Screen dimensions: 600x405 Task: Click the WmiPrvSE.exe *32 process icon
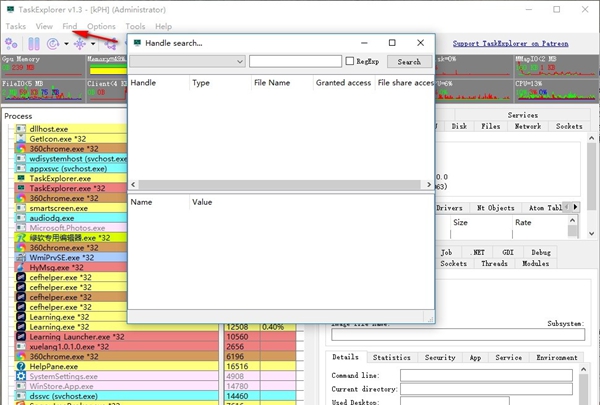click(x=21, y=257)
